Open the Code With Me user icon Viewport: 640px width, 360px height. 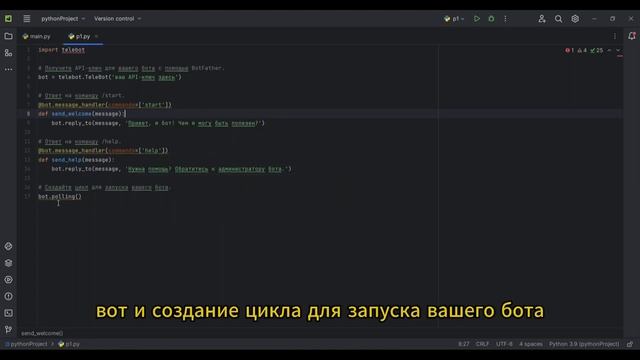point(542,19)
